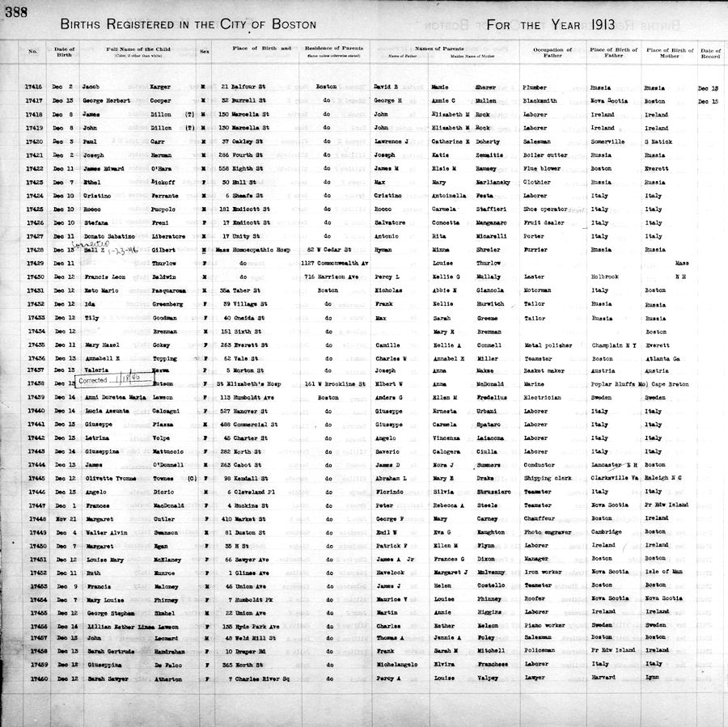The height and width of the screenshot is (727, 728).
Task: Click the birthplace "Poplar Bluffs Mo"
Action: [x=619, y=384]
